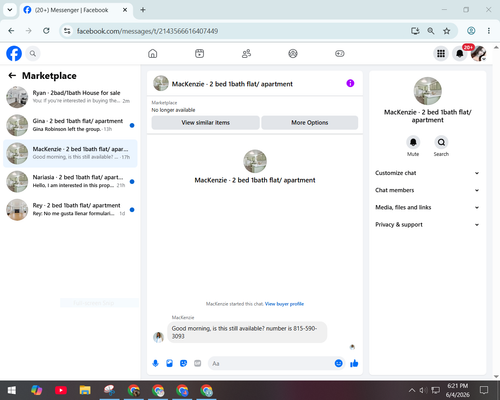Image resolution: width=500 pixels, height=400 pixels.
Task: Expand Chat members section
Action: 427,190
